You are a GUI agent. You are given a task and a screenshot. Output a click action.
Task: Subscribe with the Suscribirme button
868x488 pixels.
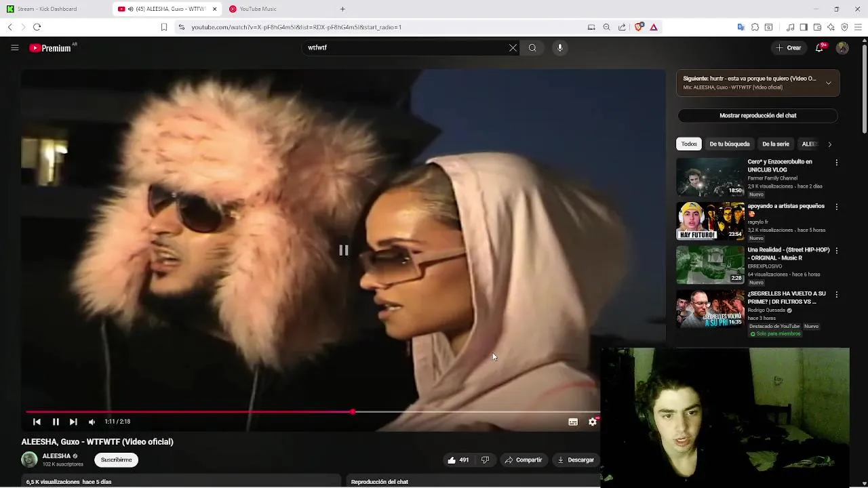point(117,460)
